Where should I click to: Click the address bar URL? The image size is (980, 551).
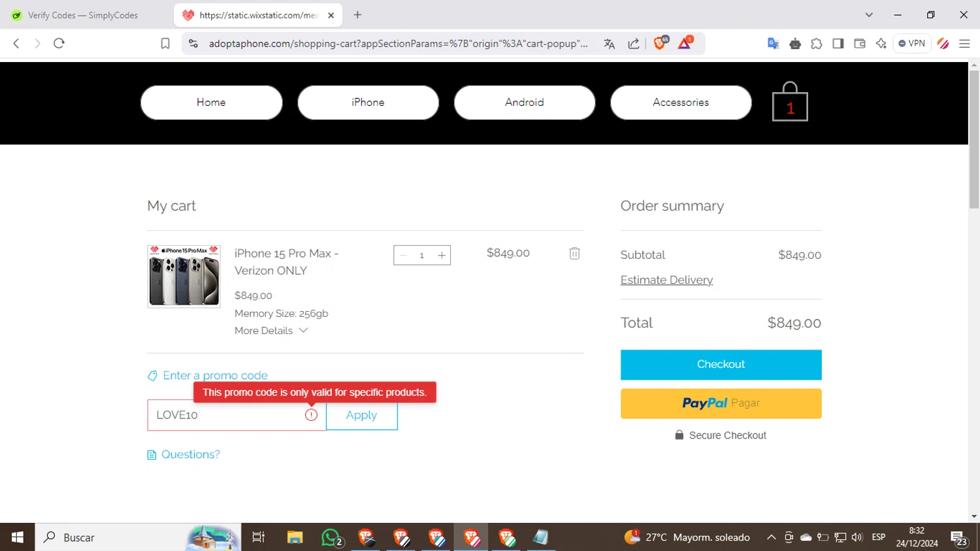pos(398,43)
